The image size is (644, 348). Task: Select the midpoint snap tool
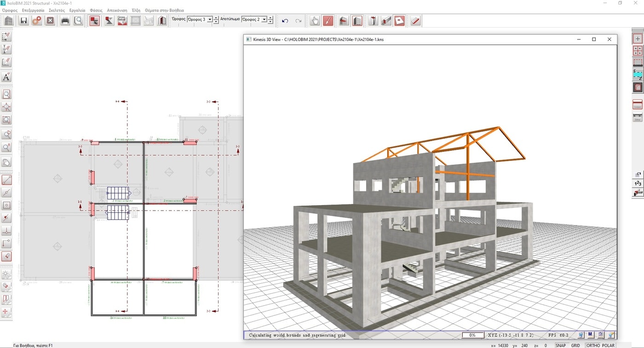tap(6, 192)
